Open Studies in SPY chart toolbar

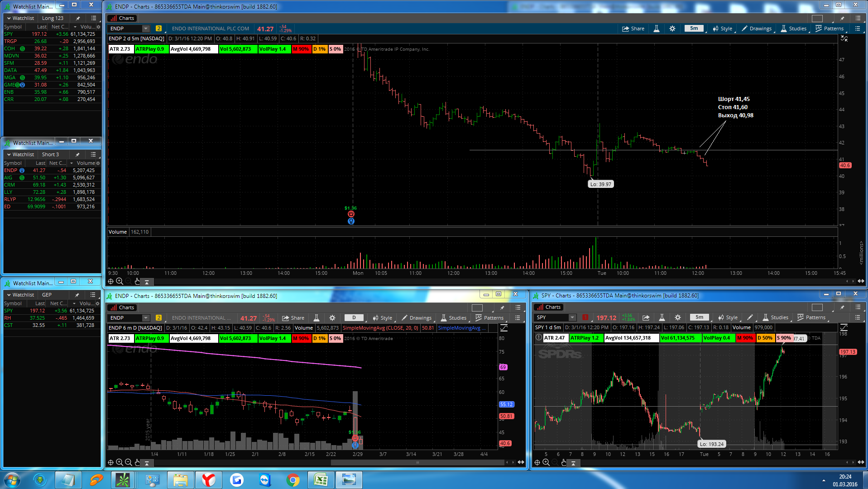(x=775, y=317)
